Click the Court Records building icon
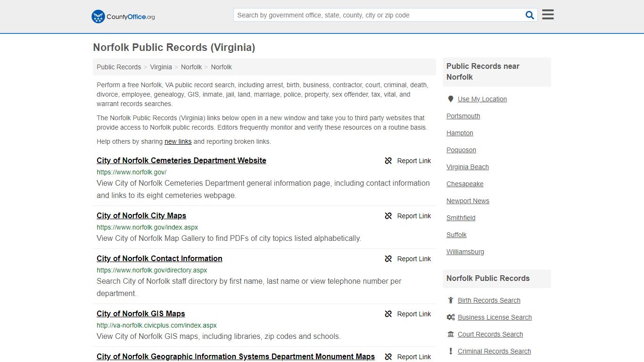 [451, 334]
